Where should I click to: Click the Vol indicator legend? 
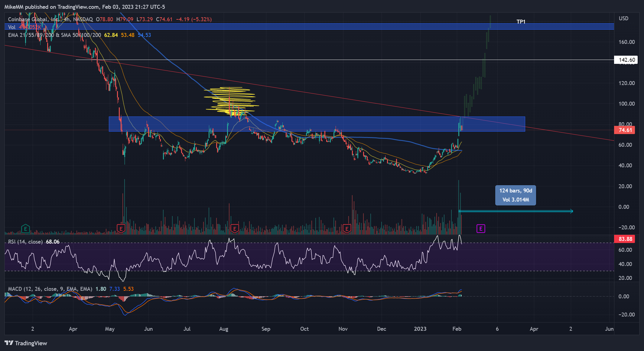pos(24,27)
